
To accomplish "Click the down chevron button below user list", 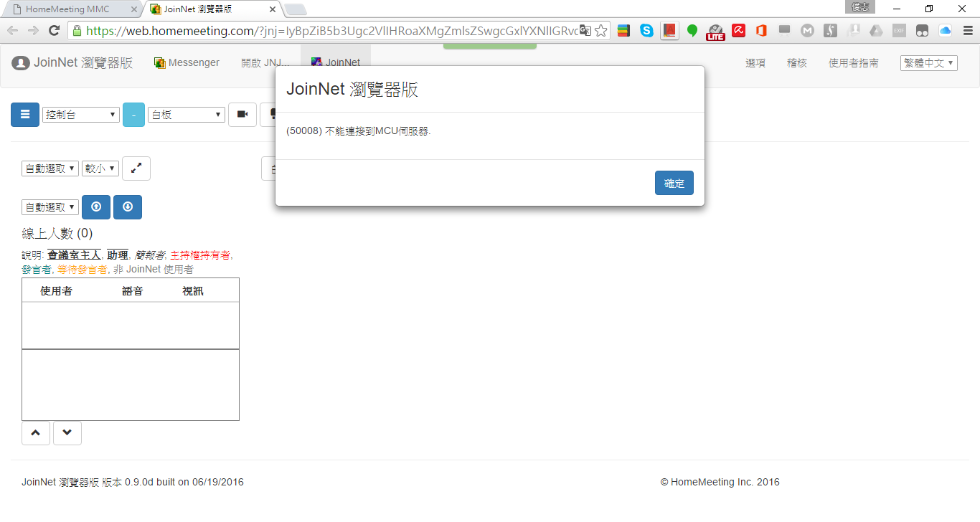I will (67, 433).
